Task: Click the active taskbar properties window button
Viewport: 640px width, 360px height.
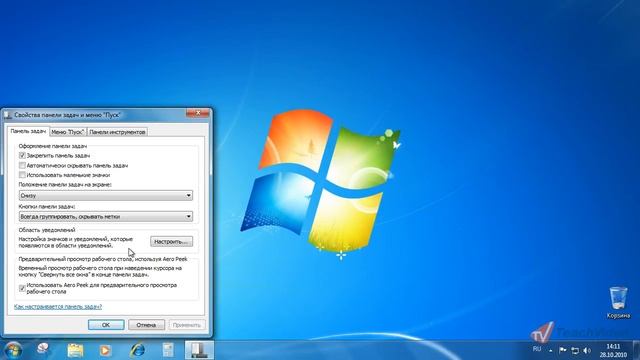Action: 199,350
